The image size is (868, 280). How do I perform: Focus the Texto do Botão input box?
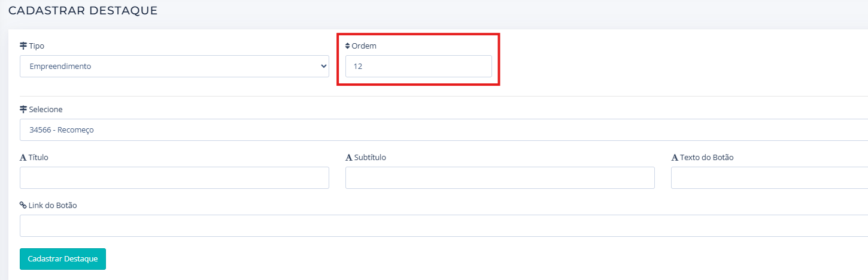point(769,178)
